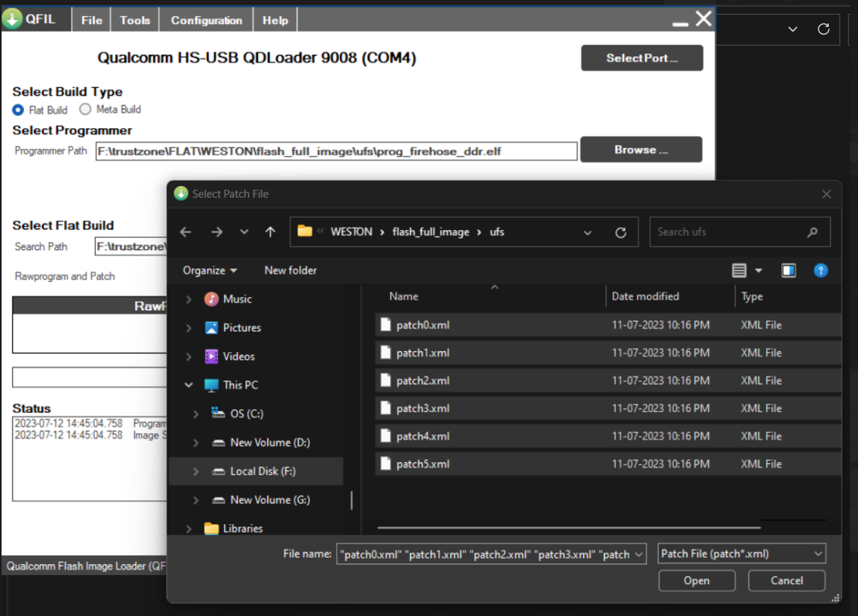858x616 pixels.
Task: Open file dialog help icon
Action: point(821,270)
